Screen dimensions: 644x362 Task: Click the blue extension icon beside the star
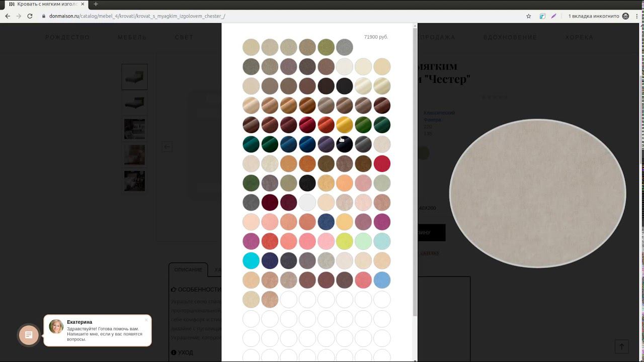(x=542, y=16)
